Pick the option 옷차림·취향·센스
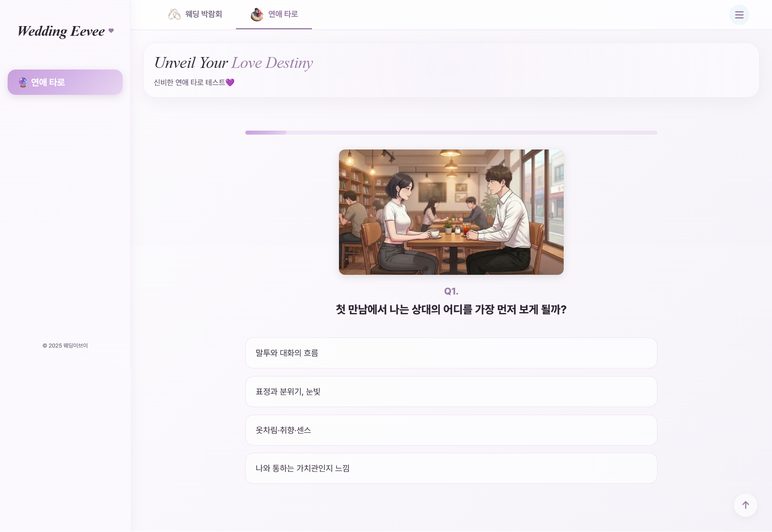The width and height of the screenshot is (772, 532). pos(451,430)
